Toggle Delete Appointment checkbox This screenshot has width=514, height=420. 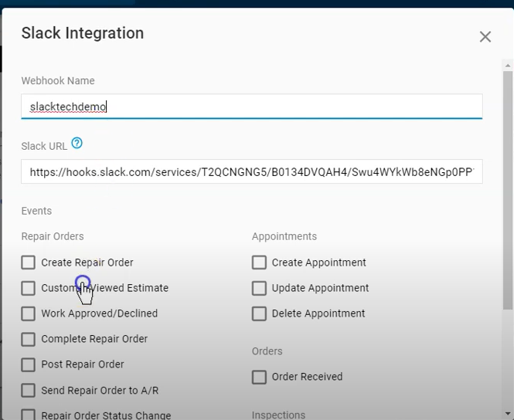[259, 313]
